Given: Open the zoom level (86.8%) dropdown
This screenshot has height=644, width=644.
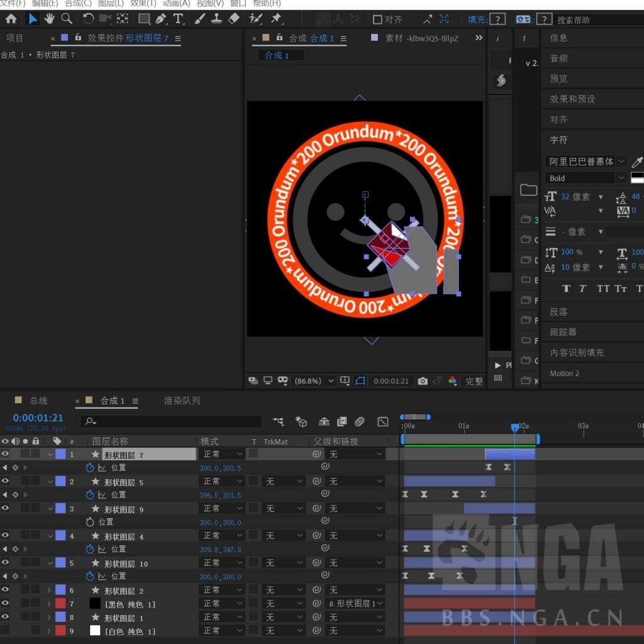Looking at the screenshot, I should point(314,380).
